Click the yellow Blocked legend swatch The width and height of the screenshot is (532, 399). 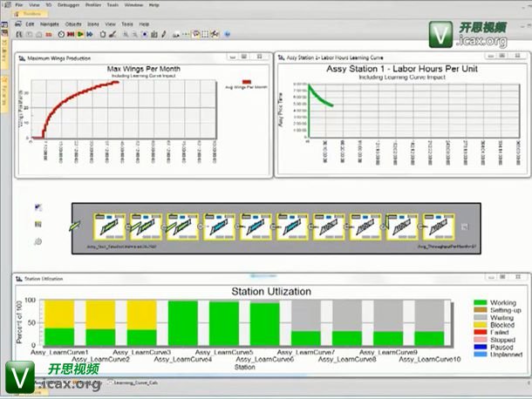480,325
